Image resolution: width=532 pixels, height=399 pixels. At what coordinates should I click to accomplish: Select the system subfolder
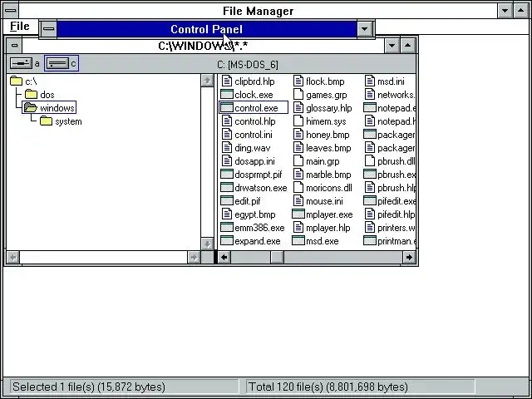[61, 121]
